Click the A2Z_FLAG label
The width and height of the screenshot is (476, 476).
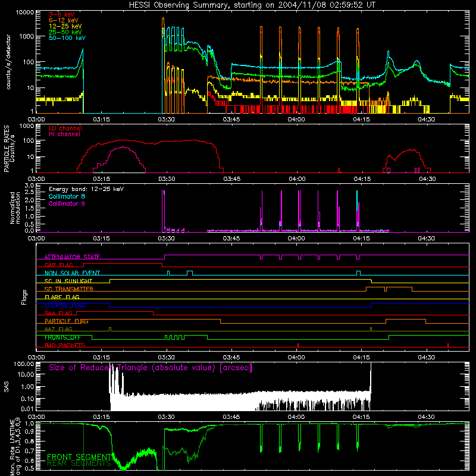coord(58,329)
